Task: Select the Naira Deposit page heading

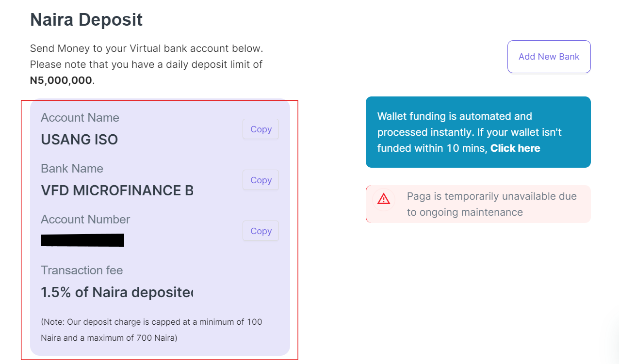Action: coord(86,19)
